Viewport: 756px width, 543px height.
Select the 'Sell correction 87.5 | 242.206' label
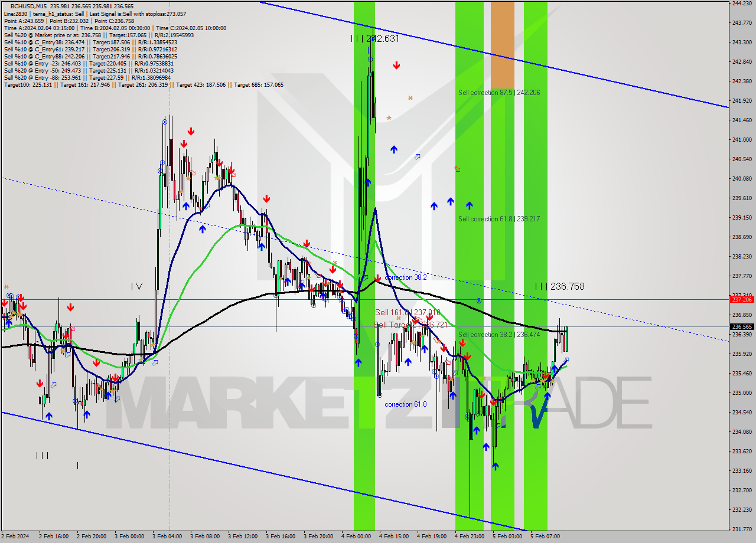pyautogui.click(x=499, y=93)
